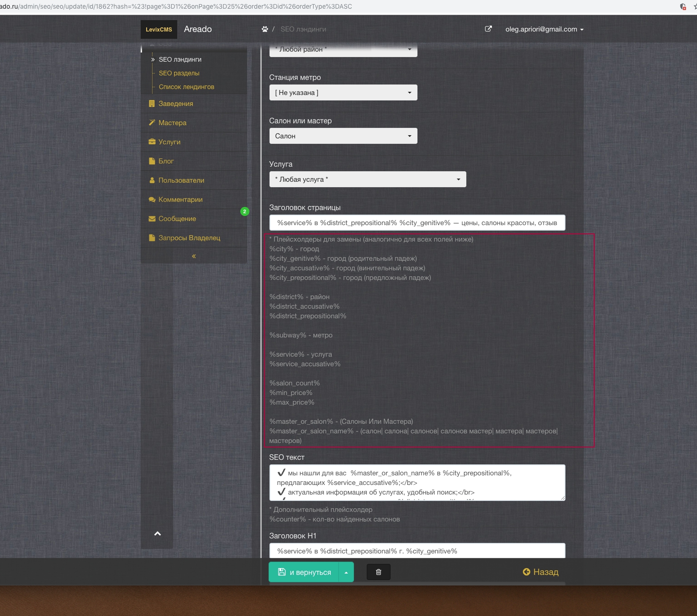Click into Заголовок страницы input field

(417, 223)
